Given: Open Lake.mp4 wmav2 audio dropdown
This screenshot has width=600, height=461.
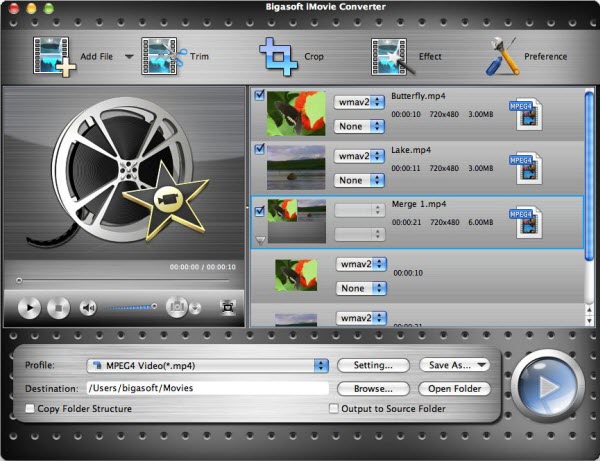Looking at the screenshot, I should click(x=359, y=156).
